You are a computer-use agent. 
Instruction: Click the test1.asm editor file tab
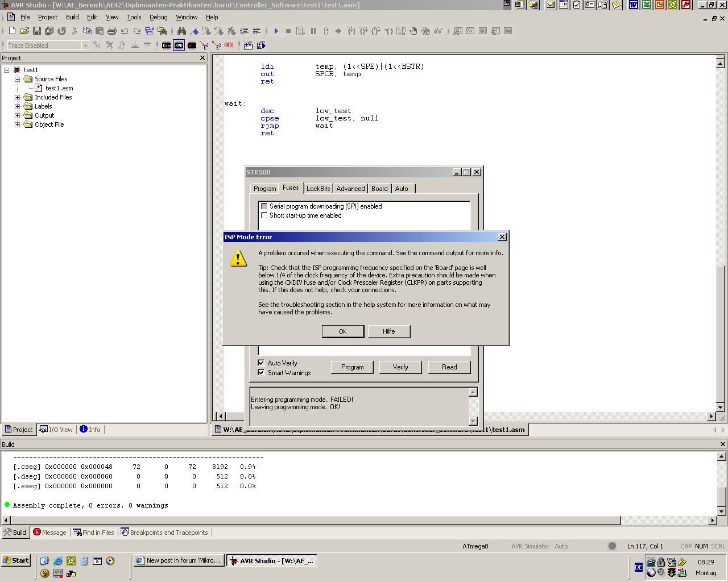[371, 430]
